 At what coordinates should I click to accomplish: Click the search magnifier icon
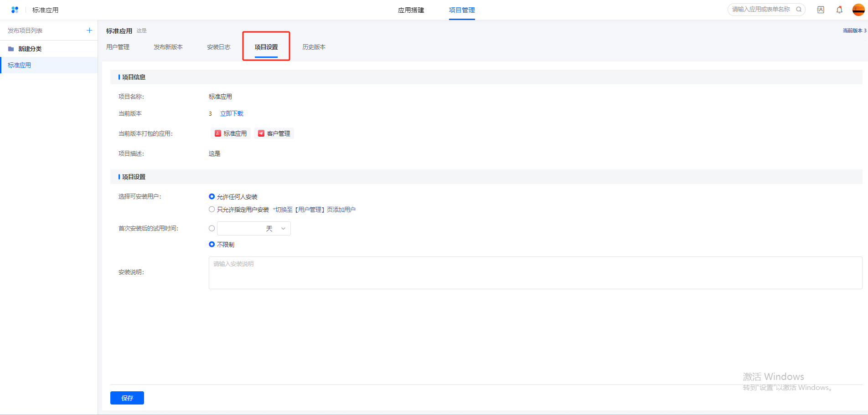pos(799,9)
